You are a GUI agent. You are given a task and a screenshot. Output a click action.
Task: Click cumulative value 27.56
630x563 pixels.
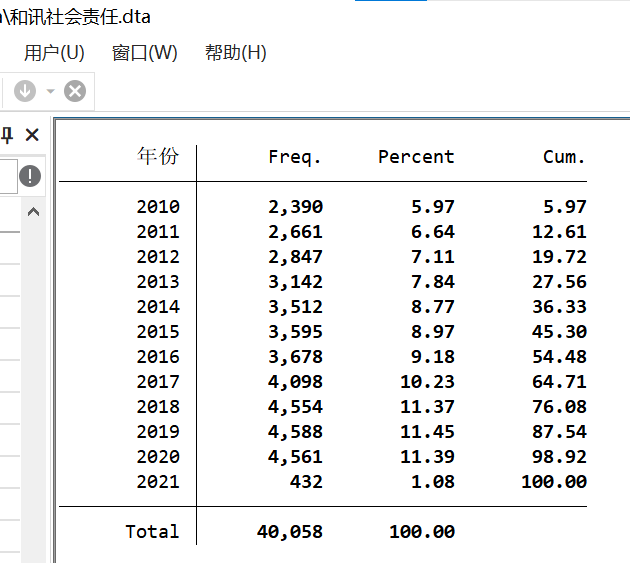coord(560,282)
